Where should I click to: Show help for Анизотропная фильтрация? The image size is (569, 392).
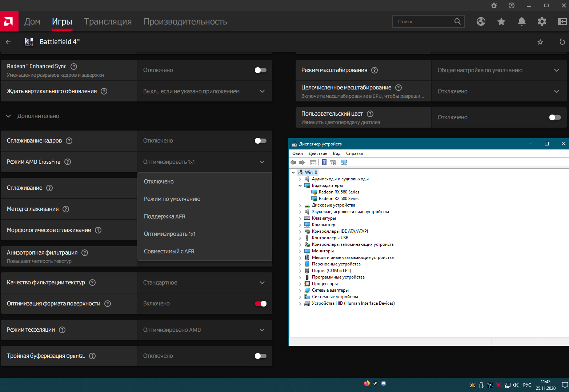(85, 253)
